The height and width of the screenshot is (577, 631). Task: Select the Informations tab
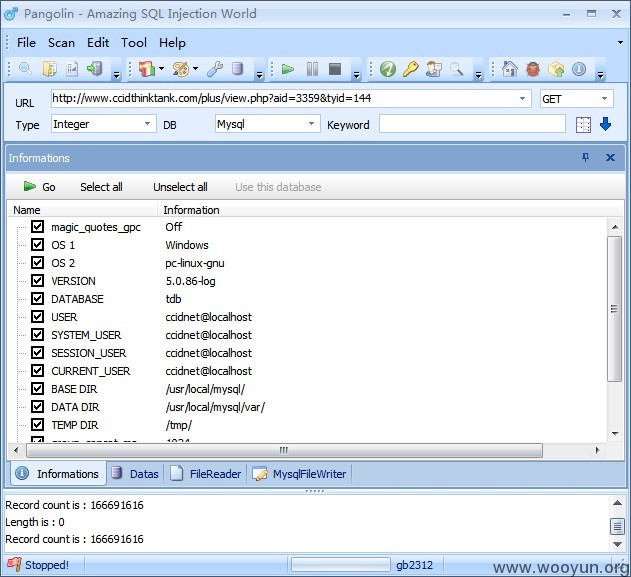(58, 474)
